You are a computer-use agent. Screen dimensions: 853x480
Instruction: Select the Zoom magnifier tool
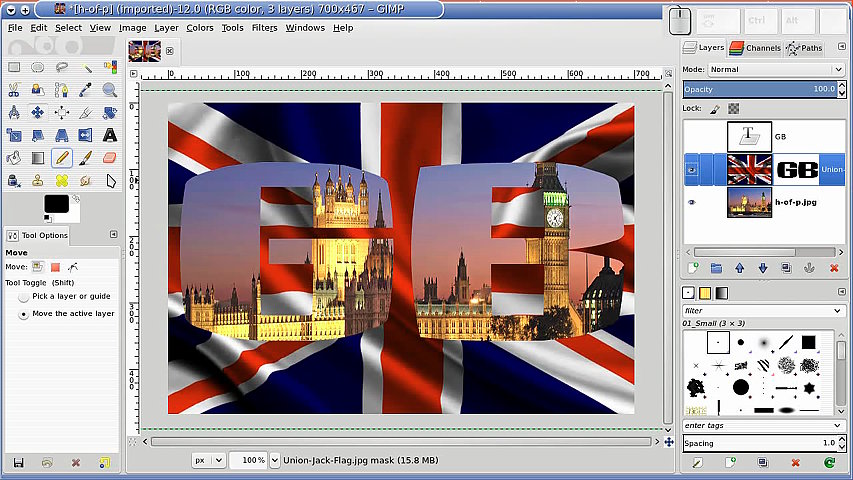coord(110,90)
